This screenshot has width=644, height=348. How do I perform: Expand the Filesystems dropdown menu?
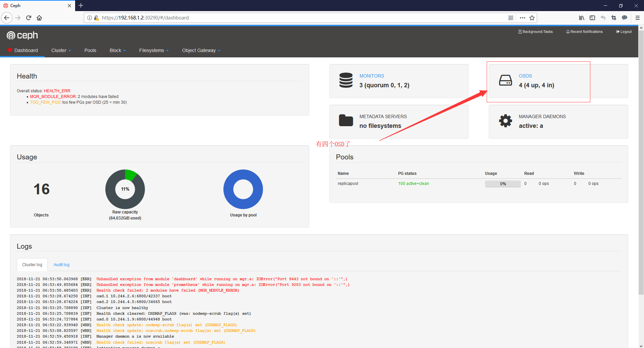click(154, 50)
